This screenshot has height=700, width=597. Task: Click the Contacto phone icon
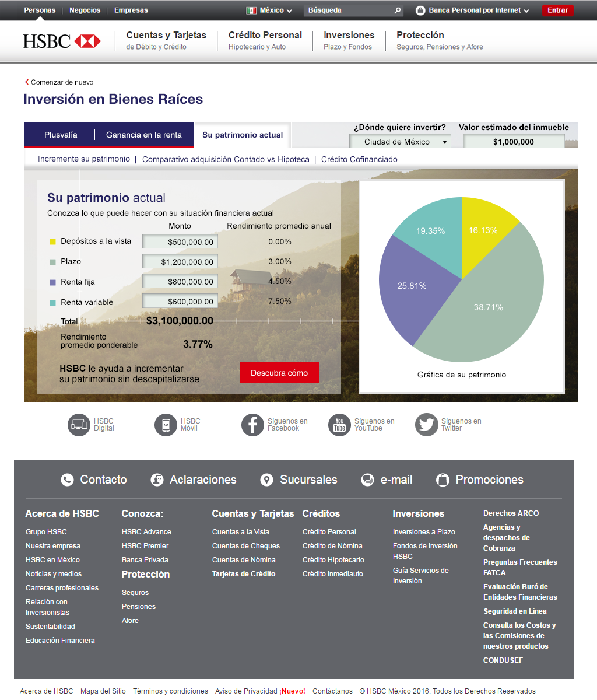(x=68, y=480)
